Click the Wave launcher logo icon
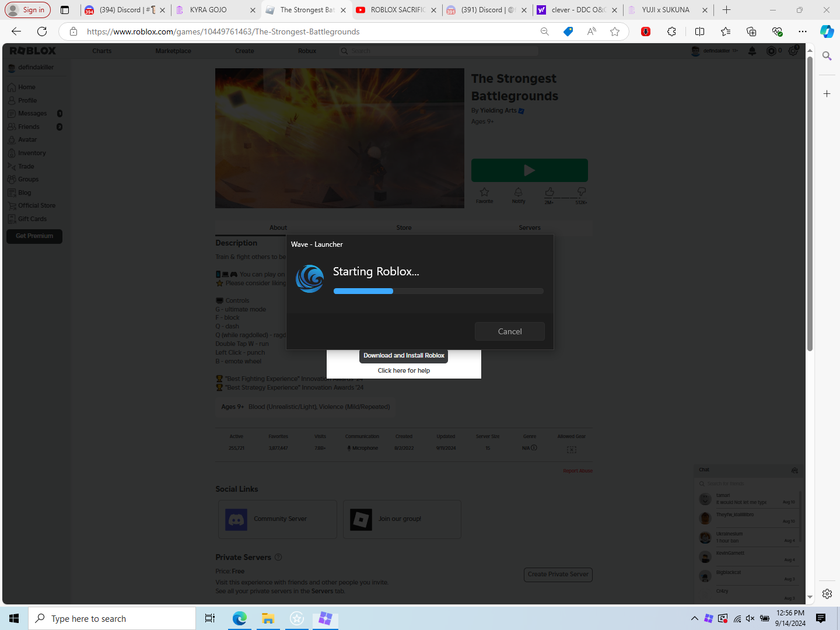Viewport: 840px width, 630px height. point(310,279)
